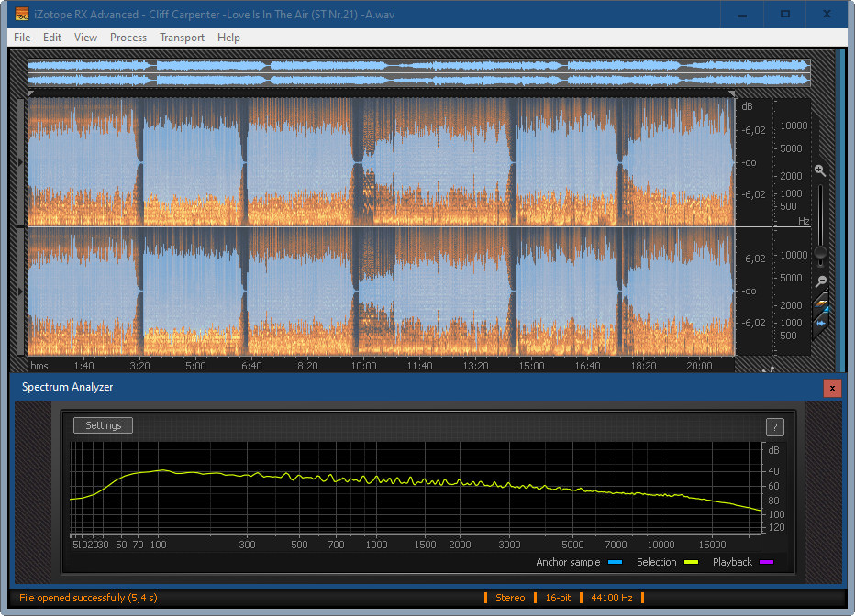Click the Playback purple color swatch
Image resolution: width=855 pixels, height=616 pixels.
(766, 563)
